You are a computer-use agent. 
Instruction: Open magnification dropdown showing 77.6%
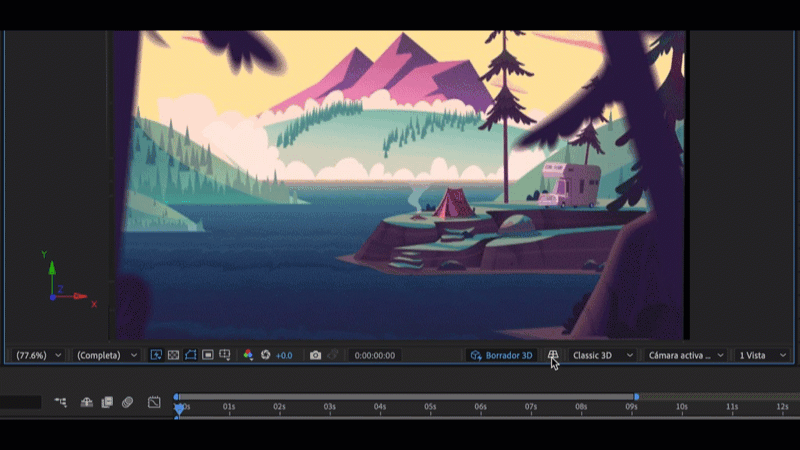39,355
